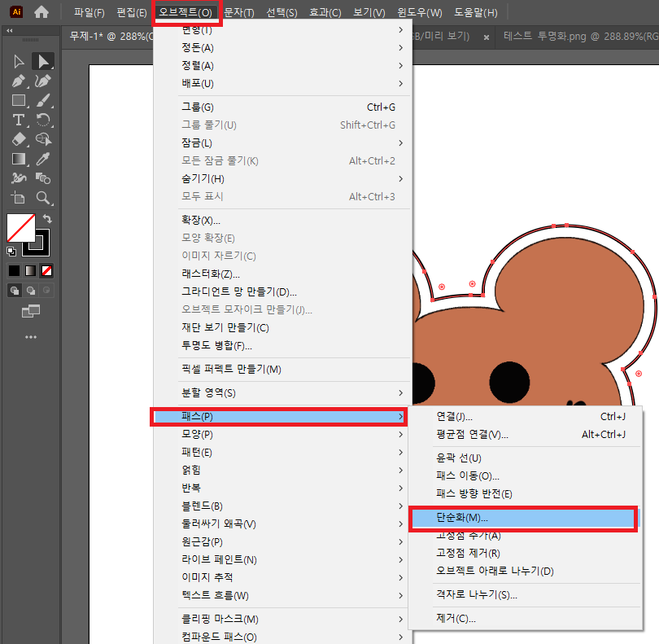Open the 윈도우(W) menu
The image size is (659, 644).
click(x=420, y=12)
